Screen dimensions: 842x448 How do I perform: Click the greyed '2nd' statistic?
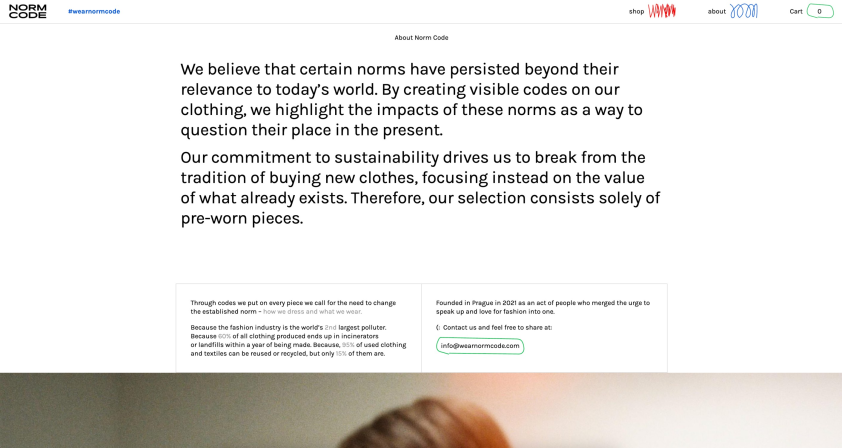click(330, 327)
